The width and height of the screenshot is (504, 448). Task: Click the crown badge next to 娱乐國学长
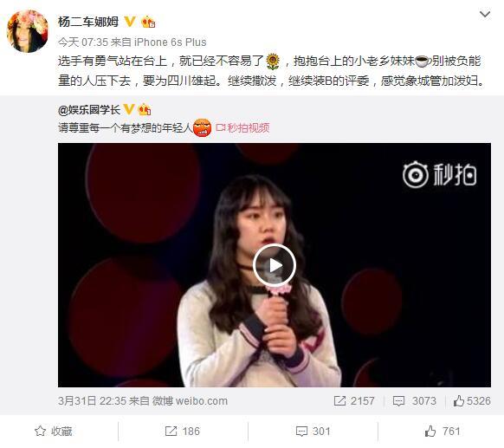pos(145,110)
